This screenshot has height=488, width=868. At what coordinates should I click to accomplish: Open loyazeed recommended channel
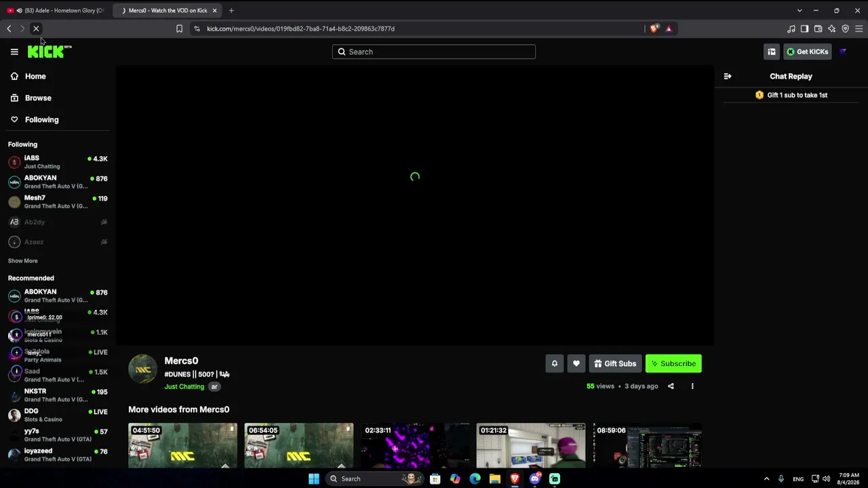(x=58, y=455)
